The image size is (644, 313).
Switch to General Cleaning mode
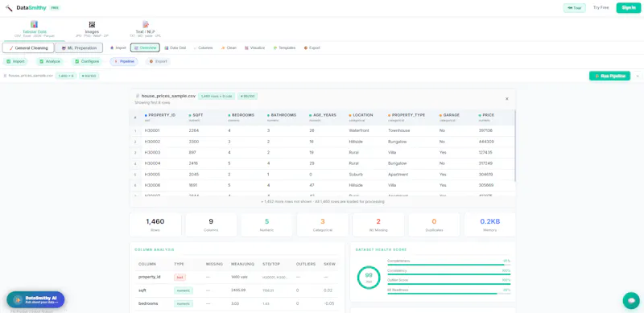click(x=28, y=48)
